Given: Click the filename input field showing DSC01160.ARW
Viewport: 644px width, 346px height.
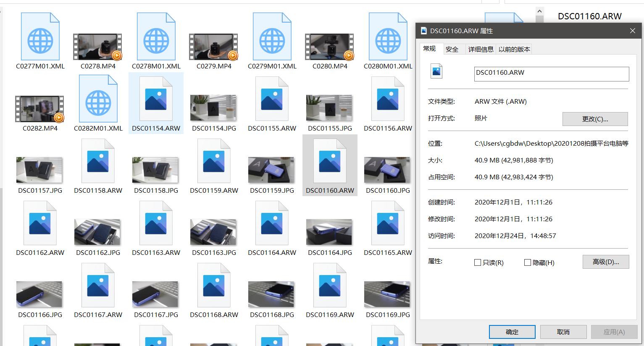Looking at the screenshot, I should pos(551,73).
